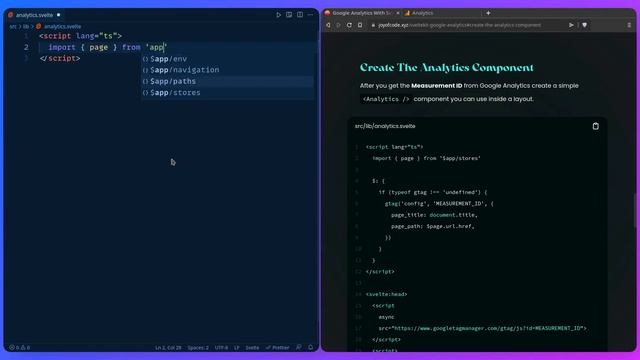Copy code with the clipboard icon in snippet
Image resolution: width=640 pixels, height=360 pixels.
tap(596, 126)
